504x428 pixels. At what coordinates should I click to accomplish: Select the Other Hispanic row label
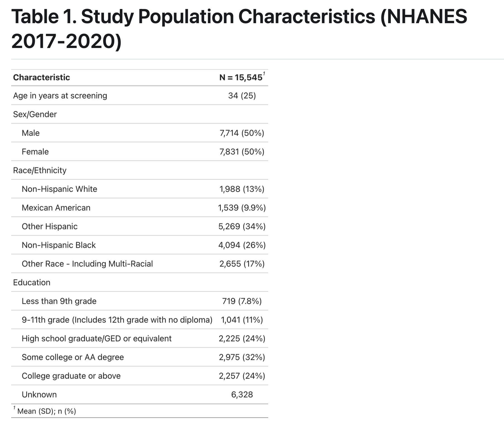[x=50, y=227]
